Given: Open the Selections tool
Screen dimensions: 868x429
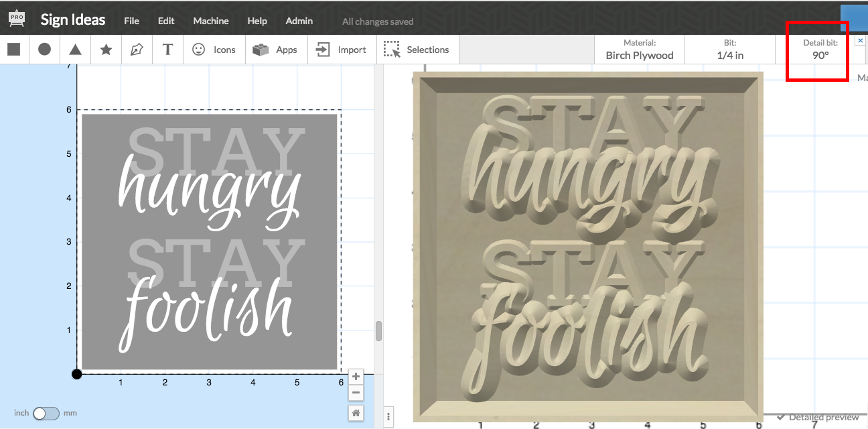Looking at the screenshot, I should click(416, 50).
